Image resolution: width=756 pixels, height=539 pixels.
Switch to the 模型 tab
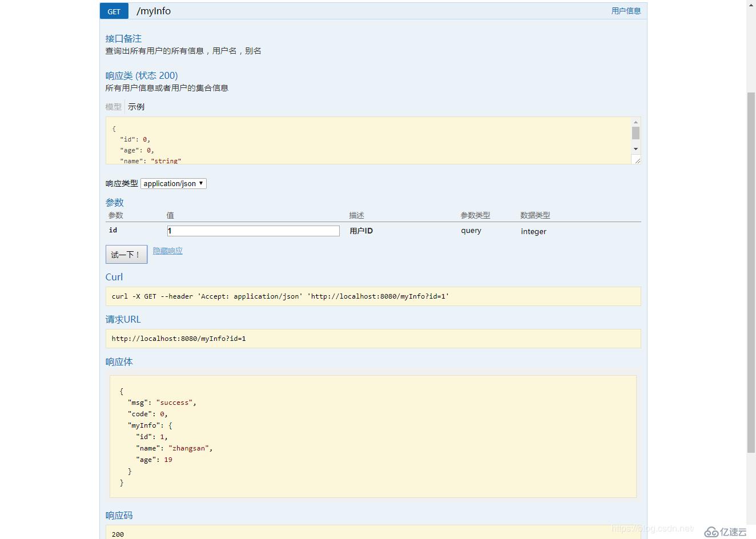pyautogui.click(x=114, y=107)
